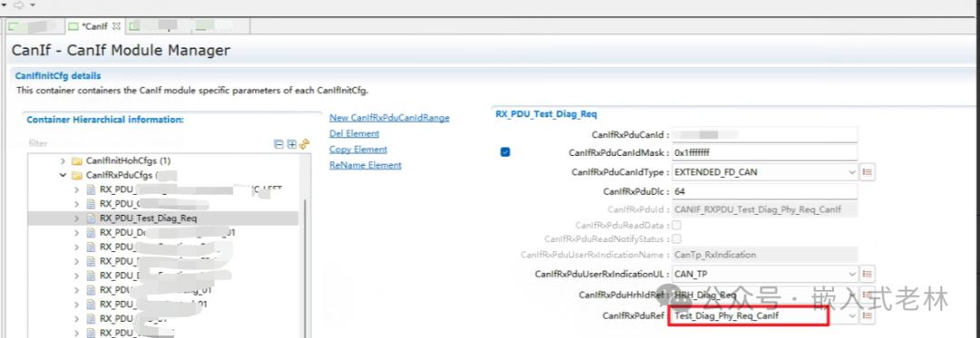Click Container Hierarchical information label
980x338 pixels.
pyautogui.click(x=105, y=119)
